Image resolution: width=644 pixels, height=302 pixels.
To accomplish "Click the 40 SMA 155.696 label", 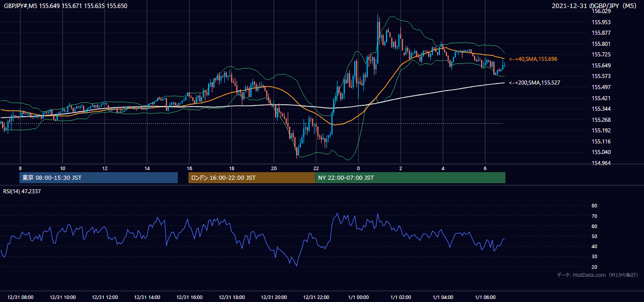I will 533,59.
